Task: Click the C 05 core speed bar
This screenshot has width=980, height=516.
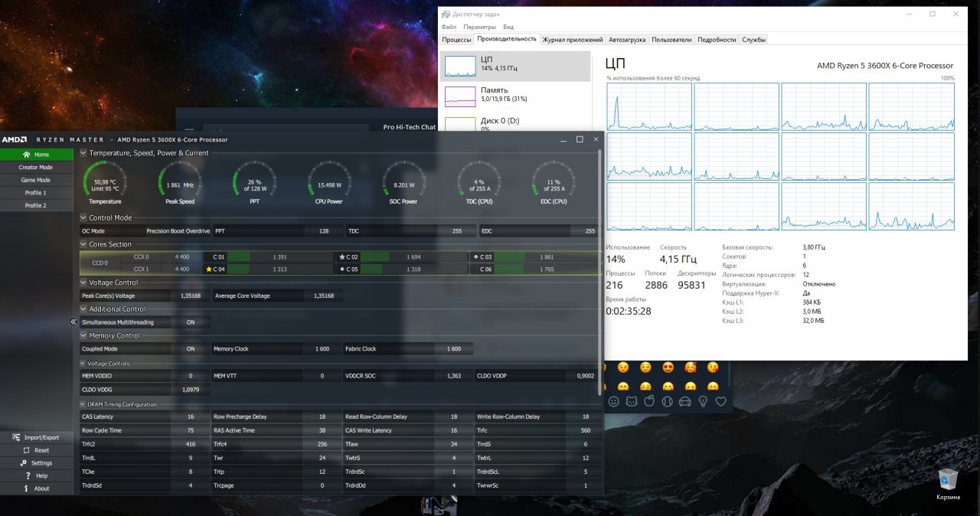Action: (414, 269)
